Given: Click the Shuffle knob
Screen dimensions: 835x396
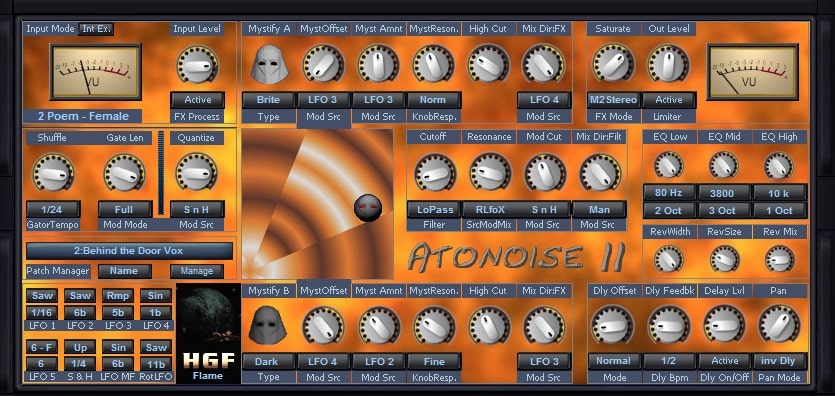Looking at the screenshot, I should [x=53, y=172].
